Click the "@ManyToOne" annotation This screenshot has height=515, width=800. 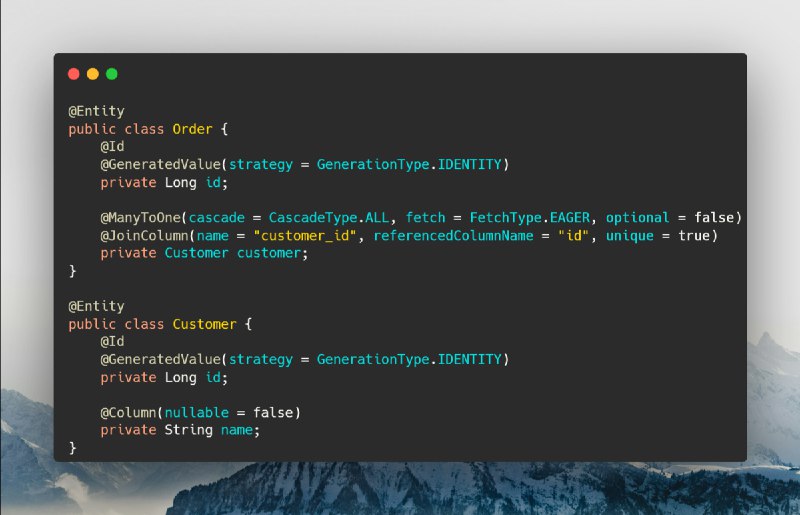coord(140,218)
